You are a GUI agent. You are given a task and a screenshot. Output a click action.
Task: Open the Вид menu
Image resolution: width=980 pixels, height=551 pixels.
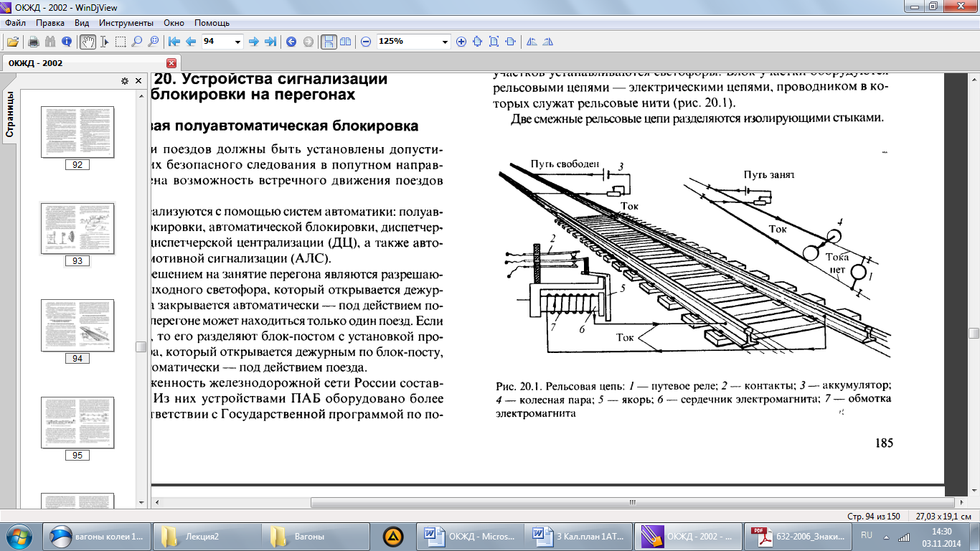pyautogui.click(x=82, y=23)
